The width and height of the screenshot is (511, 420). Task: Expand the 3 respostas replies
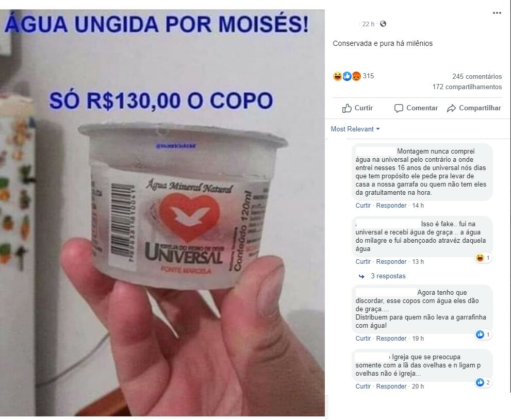tap(388, 276)
